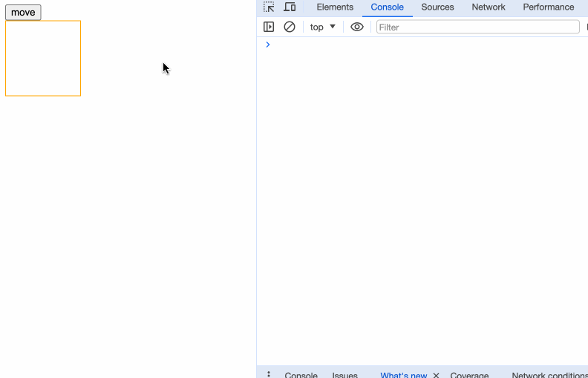The width and height of the screenshot is (588, 378).
Task: Select the Network conditions drawer tab
Action: point(549,375)
